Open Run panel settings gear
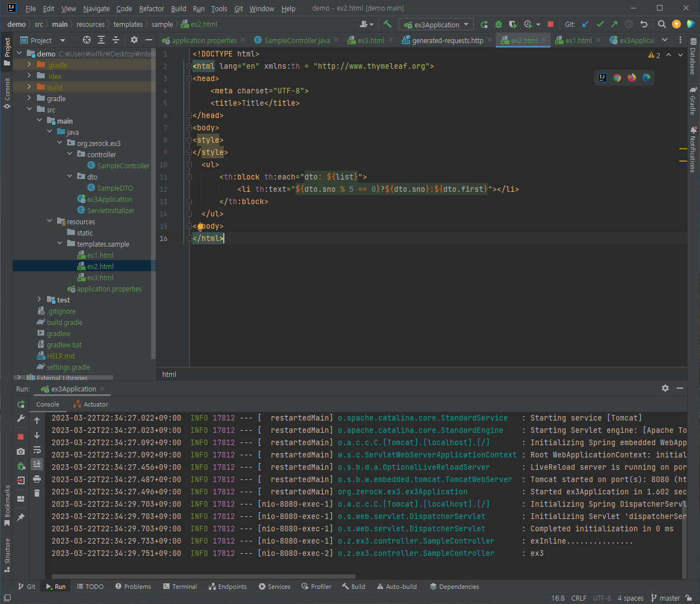This screenshot has height=604, width=700. (665, 388)
